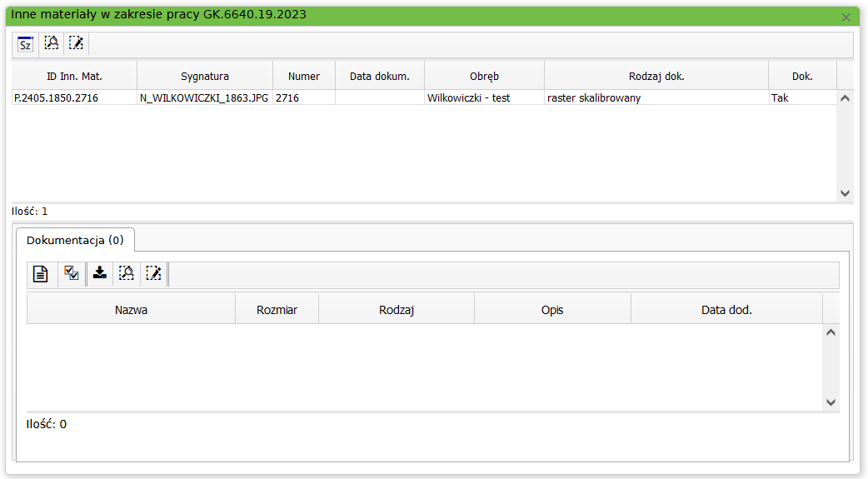Click the Sygnatura column header
868x479 pixels.
(205, 76)
